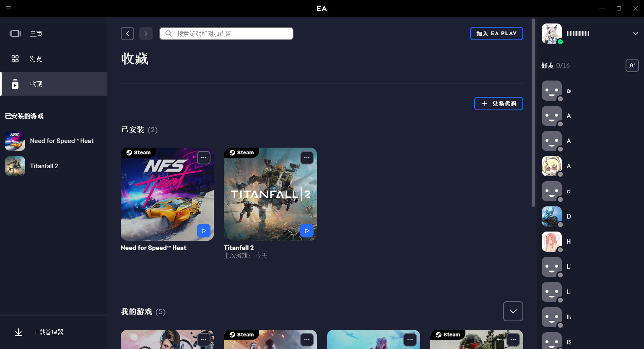Image resolution: width=644 pixels, height=349 pixels.
Task: Click the Steam badge on Need for Speed Heat card
Action: (x=138, y=153)
